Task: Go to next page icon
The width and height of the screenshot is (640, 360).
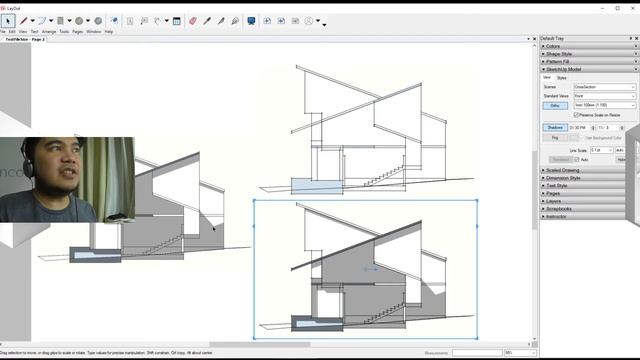Action: 295,21
